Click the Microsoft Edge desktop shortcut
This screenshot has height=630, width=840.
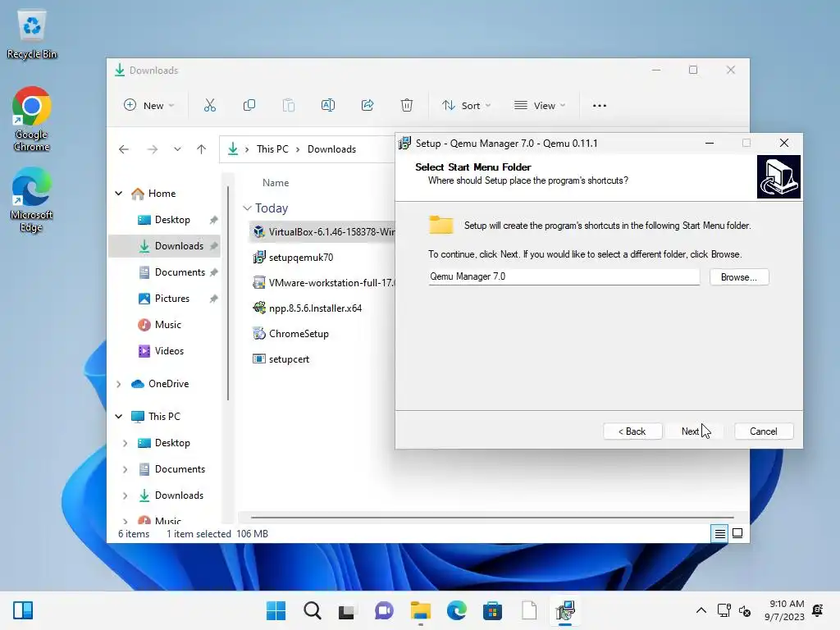(x=32, y=200)
